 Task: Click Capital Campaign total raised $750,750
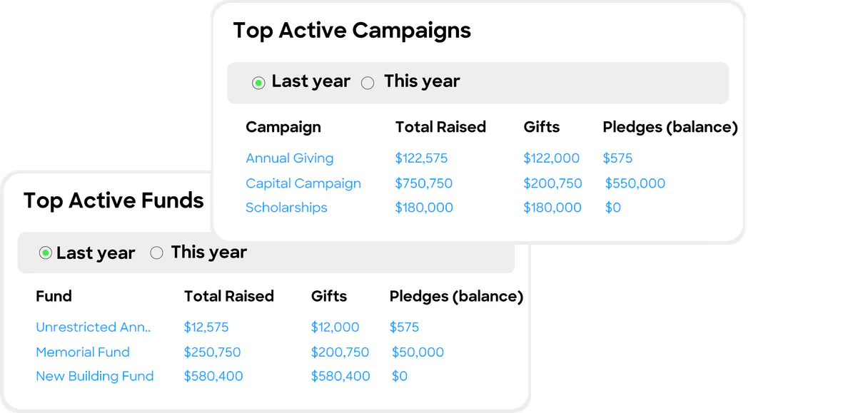pyautogui.click(x=423, y=183)
